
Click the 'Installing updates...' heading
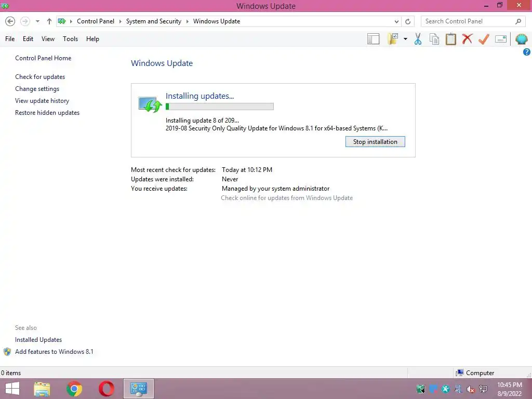[x=199, y=96]
